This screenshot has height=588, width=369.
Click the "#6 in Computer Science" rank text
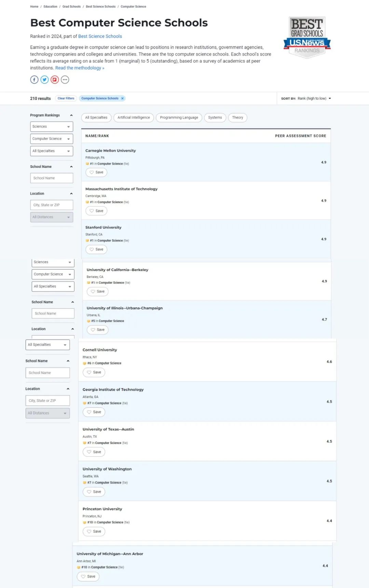[x=104, y=363]
